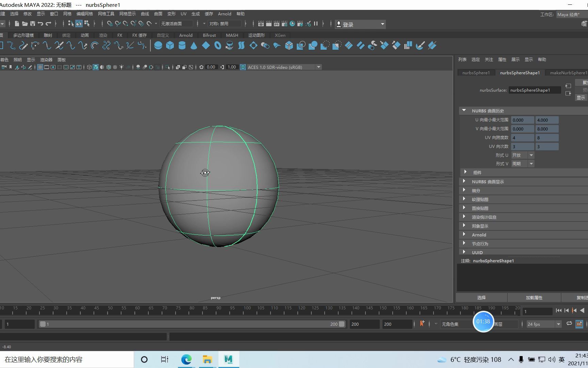Go to start of playback range
588x368 pixels.
coord(558,310)
